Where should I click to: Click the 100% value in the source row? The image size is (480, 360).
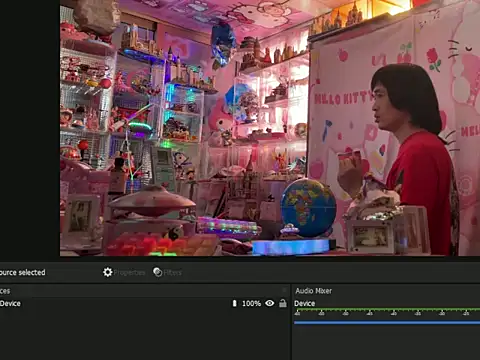tap(251, 303)
